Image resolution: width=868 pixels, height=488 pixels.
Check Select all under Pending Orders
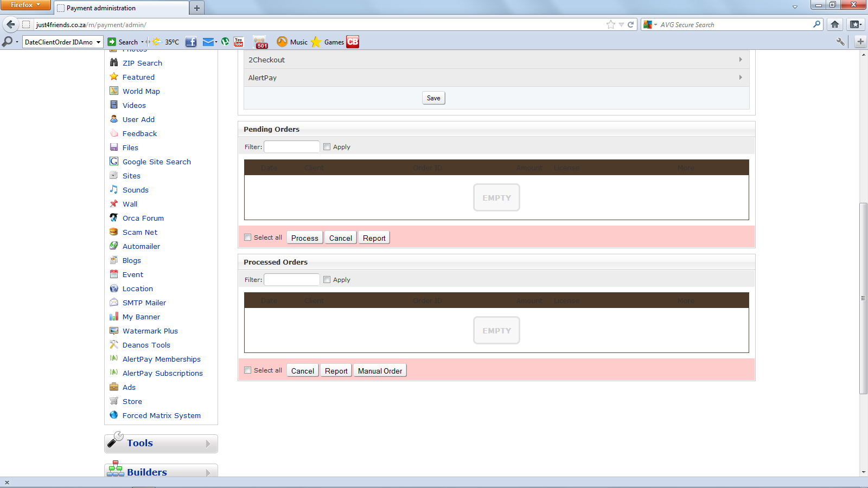(x=248, y=237)
